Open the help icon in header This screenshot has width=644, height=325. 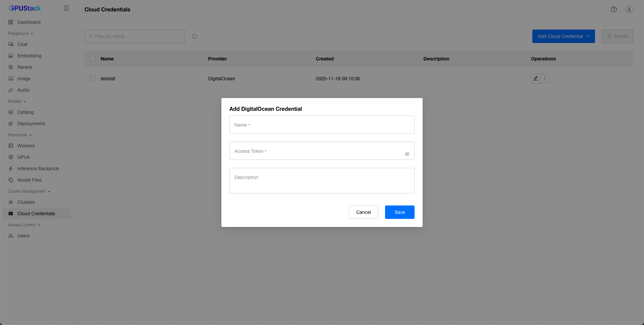coord(613,9)
